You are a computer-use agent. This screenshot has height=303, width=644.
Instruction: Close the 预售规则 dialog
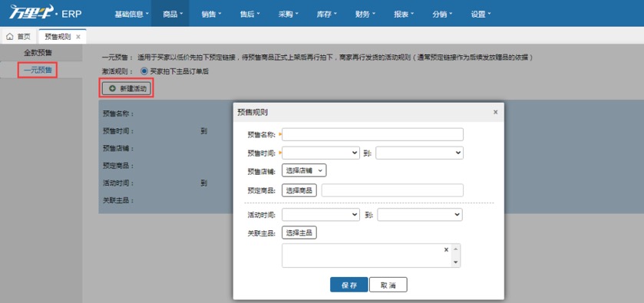[495, 112]
